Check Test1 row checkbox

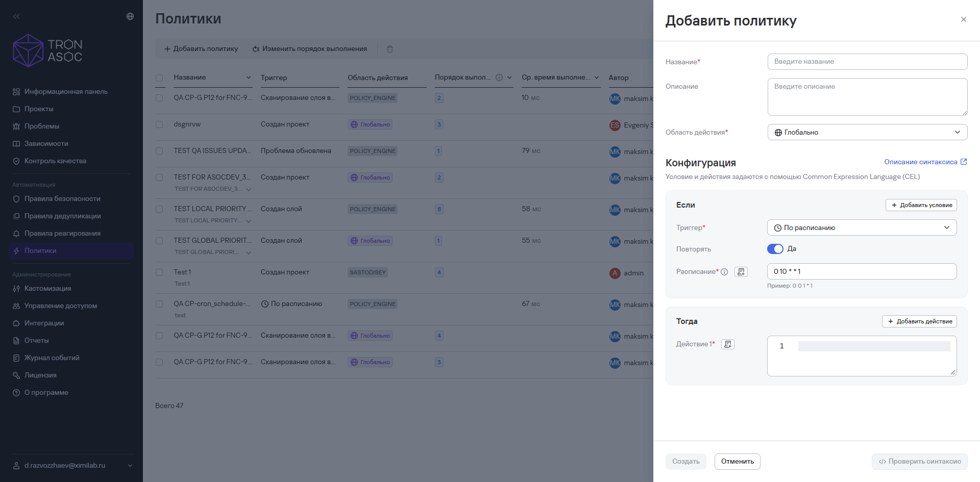pyautogui.click(x=159, y=272)
